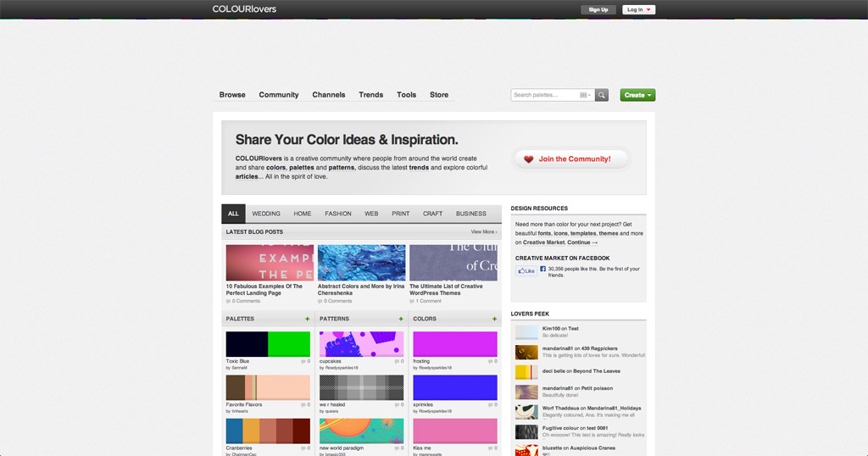868x456 pixels.
Task: Select the Fashion channel tab
Action: [x=337, y=214]
